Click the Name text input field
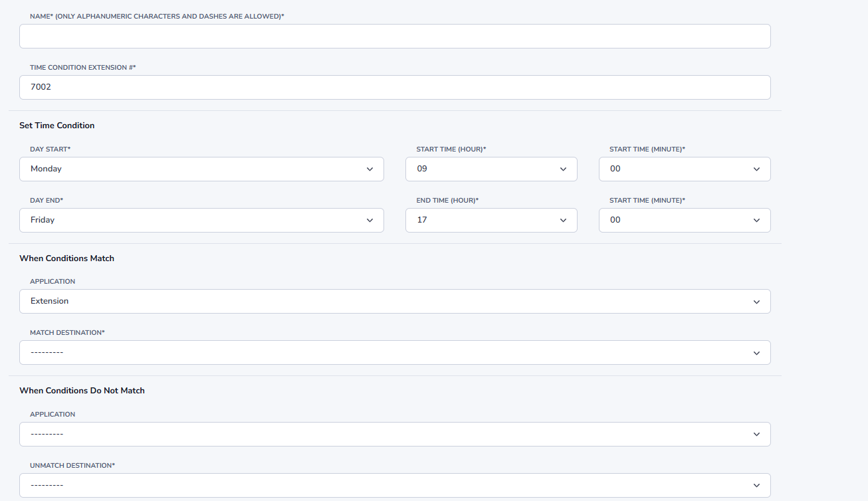The width and height of the screenshot is (868, 501). coord(395,37)
